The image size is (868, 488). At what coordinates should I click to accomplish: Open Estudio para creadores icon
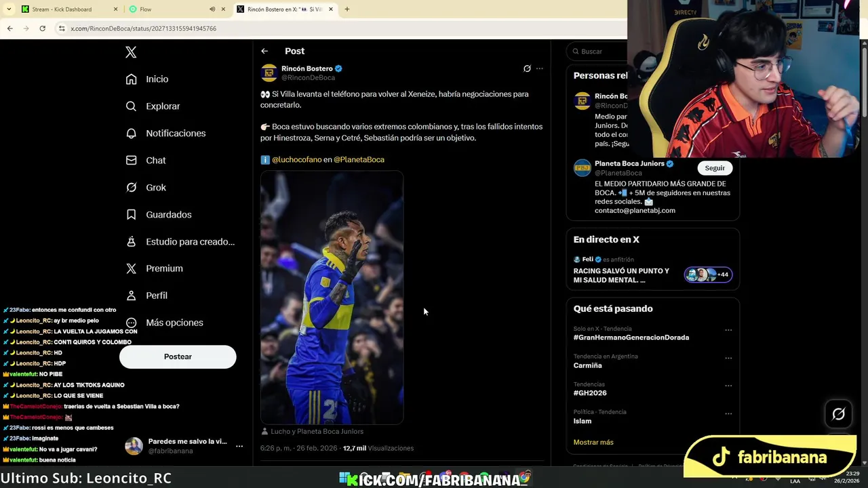[x=132, y=242]
